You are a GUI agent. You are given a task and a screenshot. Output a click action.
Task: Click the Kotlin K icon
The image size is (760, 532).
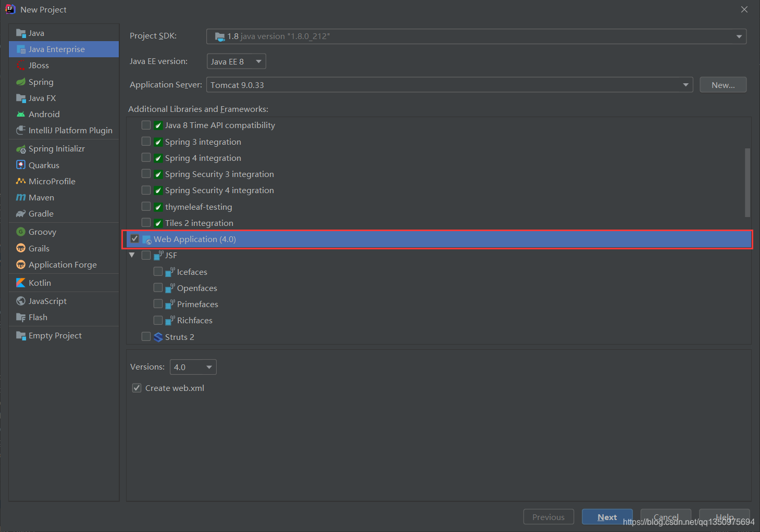point(21,283)
